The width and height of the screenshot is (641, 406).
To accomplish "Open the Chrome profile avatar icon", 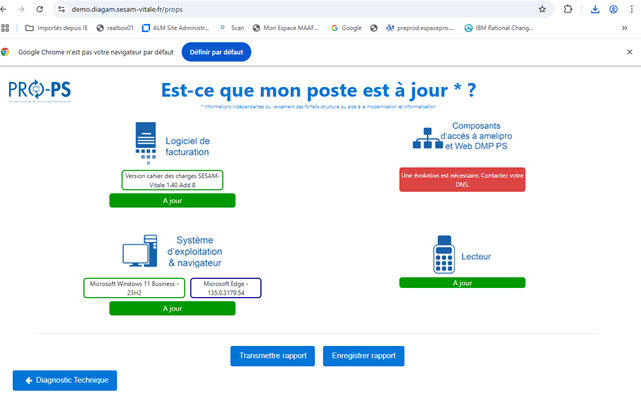I will [x=612, y=9].
